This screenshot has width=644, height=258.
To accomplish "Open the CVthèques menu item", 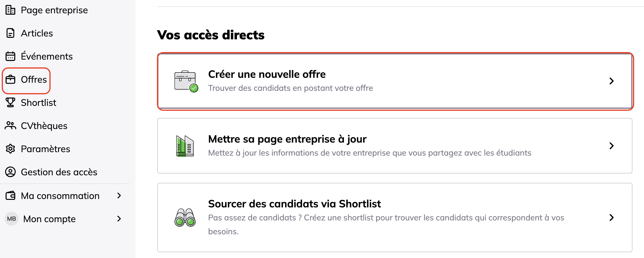I will pos(44,126).
